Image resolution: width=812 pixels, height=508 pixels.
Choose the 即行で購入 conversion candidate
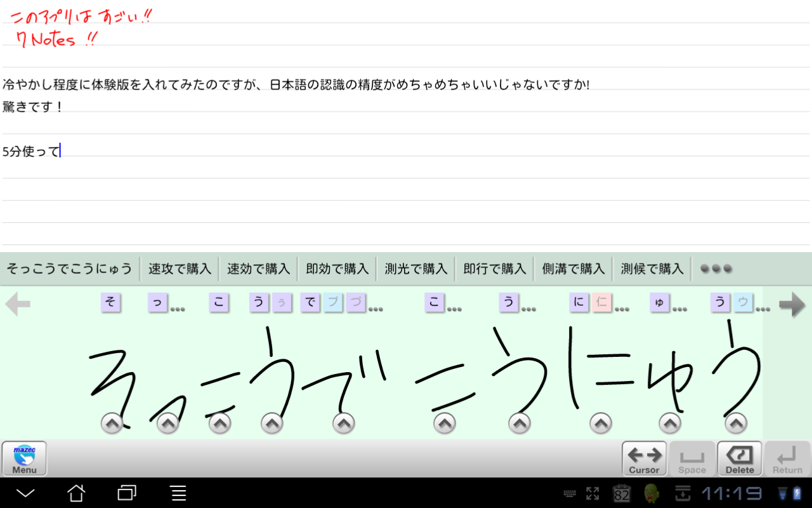pos(495,269)
